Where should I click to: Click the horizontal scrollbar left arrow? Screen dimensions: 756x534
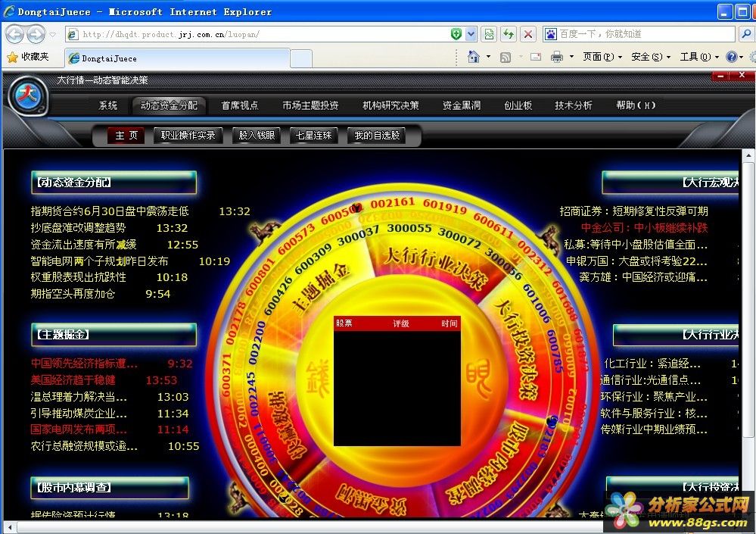click(9, 527)
